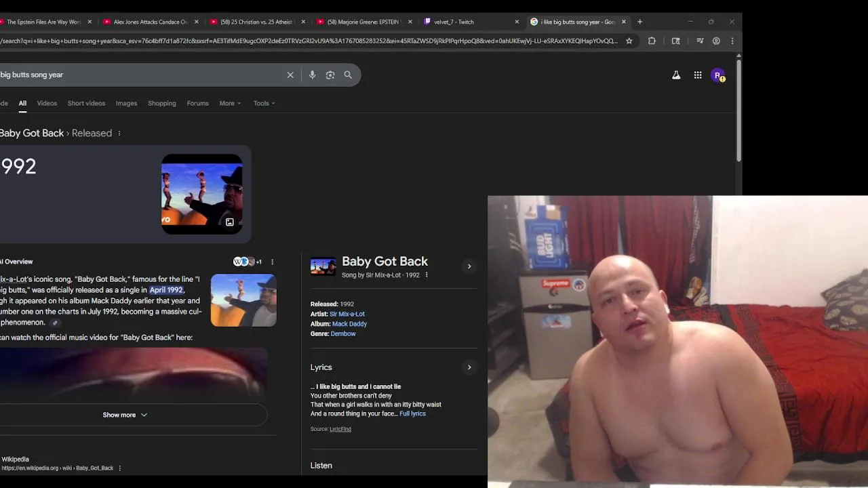Open Mack Daddy album link

coord(349,324)
